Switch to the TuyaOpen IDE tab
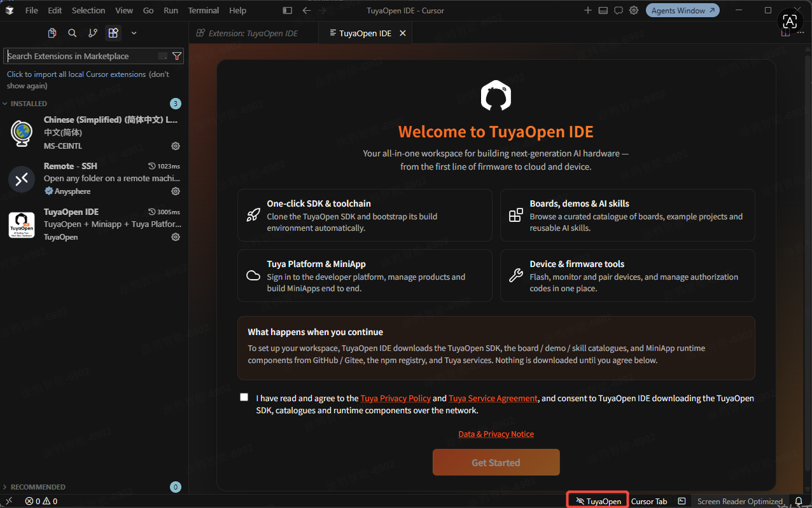Screen dimensions: 812x508 point(365,33)
